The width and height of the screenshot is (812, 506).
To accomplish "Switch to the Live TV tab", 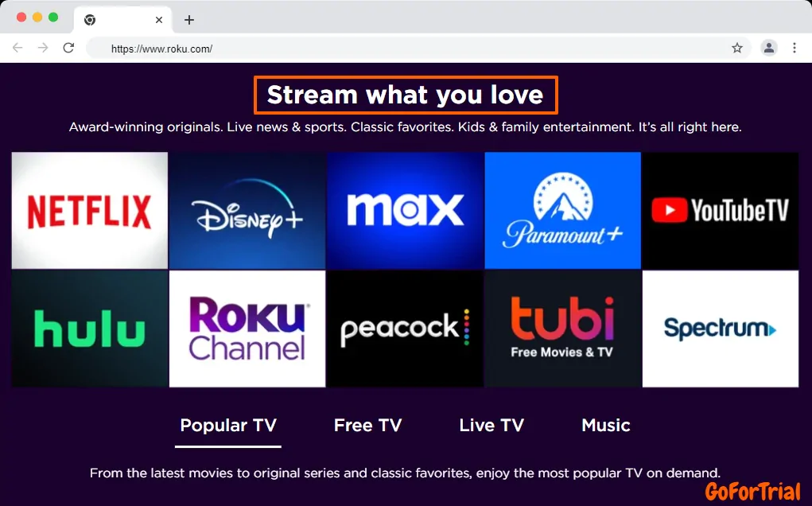I will point(491,426).
